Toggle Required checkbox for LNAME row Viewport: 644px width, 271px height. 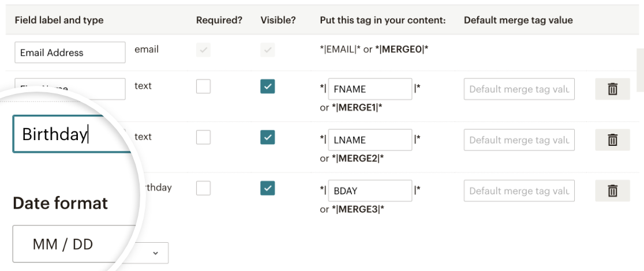(203, 138)
